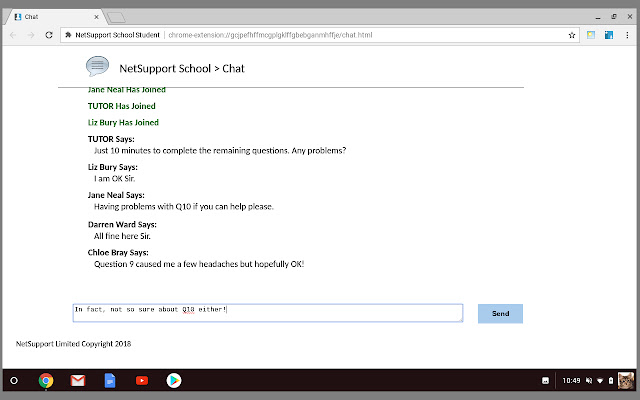Click the 'I am OK Sir.' message

114,178
